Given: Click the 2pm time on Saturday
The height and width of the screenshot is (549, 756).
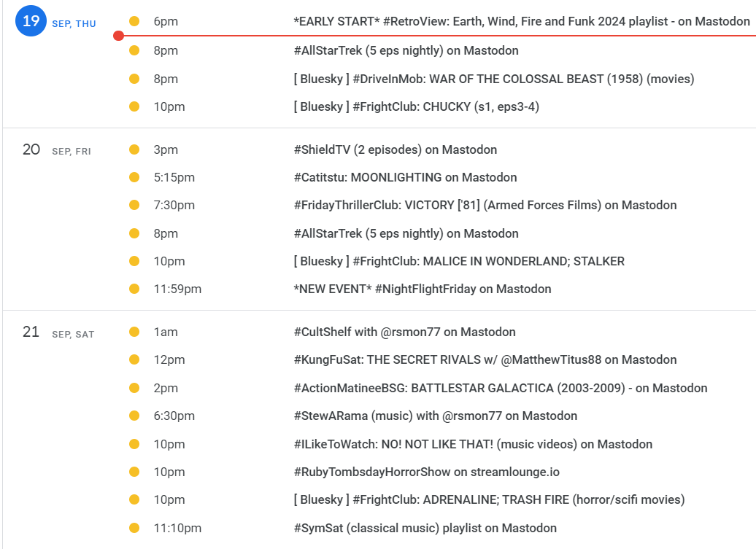Looking at the screenshot, I should point(166,388).
